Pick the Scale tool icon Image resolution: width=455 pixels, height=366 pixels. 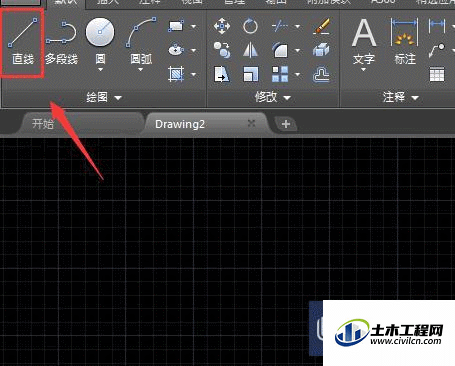250,74
